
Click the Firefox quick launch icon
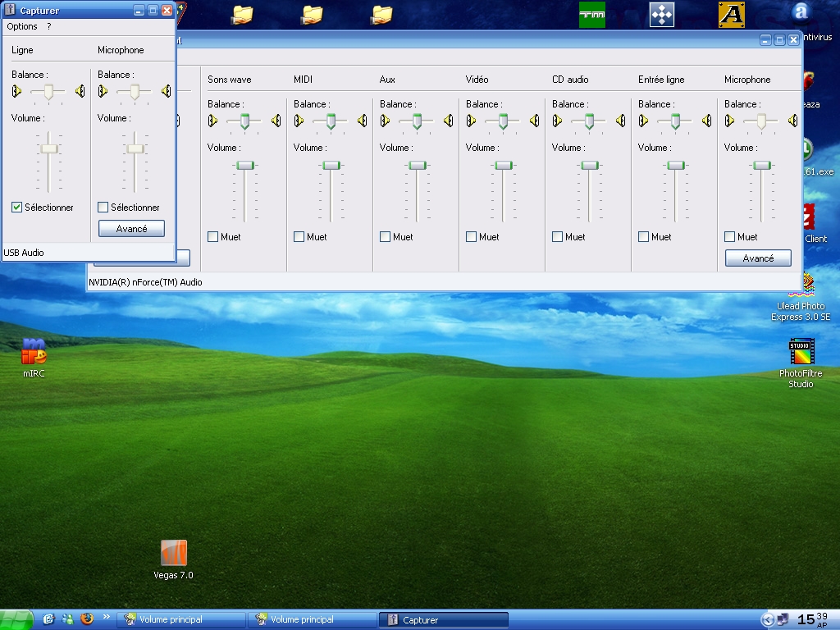[87, 619]
